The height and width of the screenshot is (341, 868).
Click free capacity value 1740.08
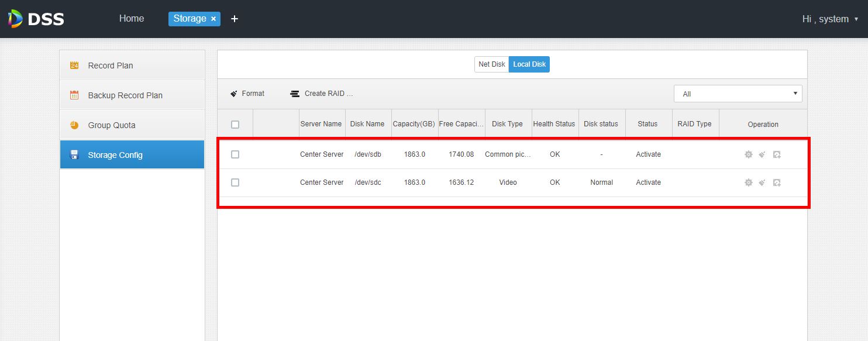pyautogui.click(x=461, y=154)
